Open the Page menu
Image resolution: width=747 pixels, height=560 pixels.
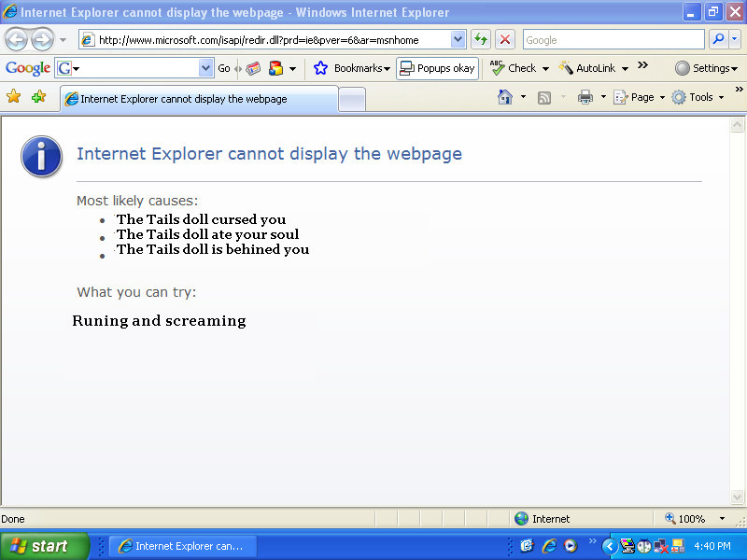pyautogui.click(x=639, y=97)
